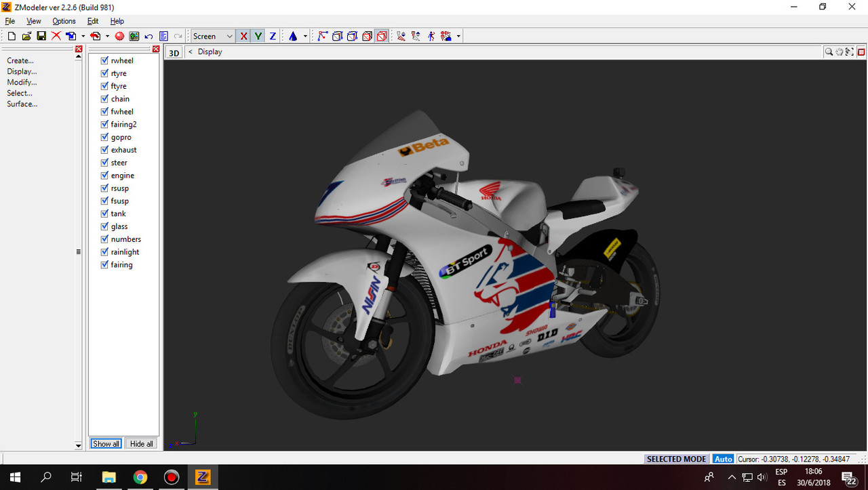
Task: Open the Help menu
Action: pyautogui.click(x=117, y=21)
